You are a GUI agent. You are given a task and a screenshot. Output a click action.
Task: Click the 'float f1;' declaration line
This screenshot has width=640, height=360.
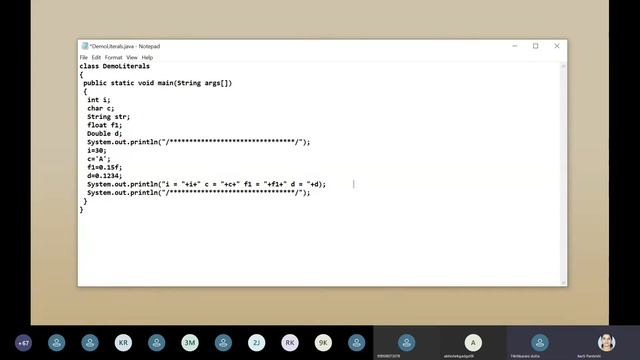pyautogui.click(x=104, y=125)
